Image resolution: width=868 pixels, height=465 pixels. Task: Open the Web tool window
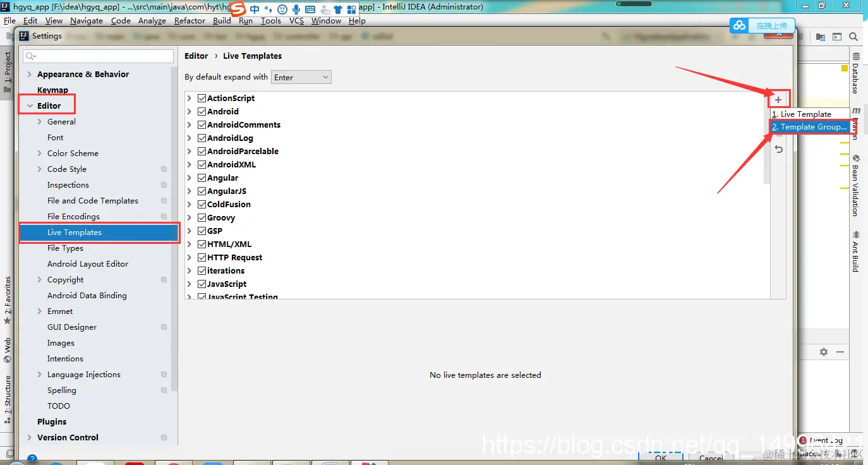[8, 351]
